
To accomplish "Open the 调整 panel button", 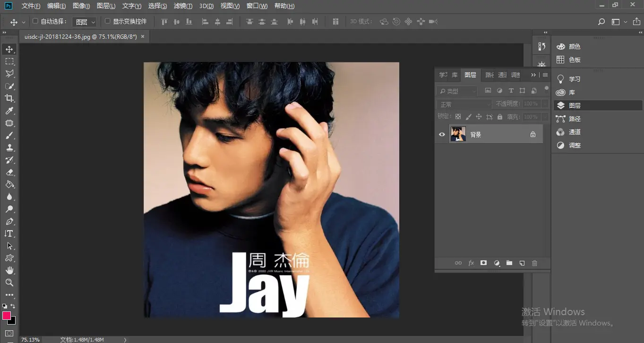I will tap(569, 145).
